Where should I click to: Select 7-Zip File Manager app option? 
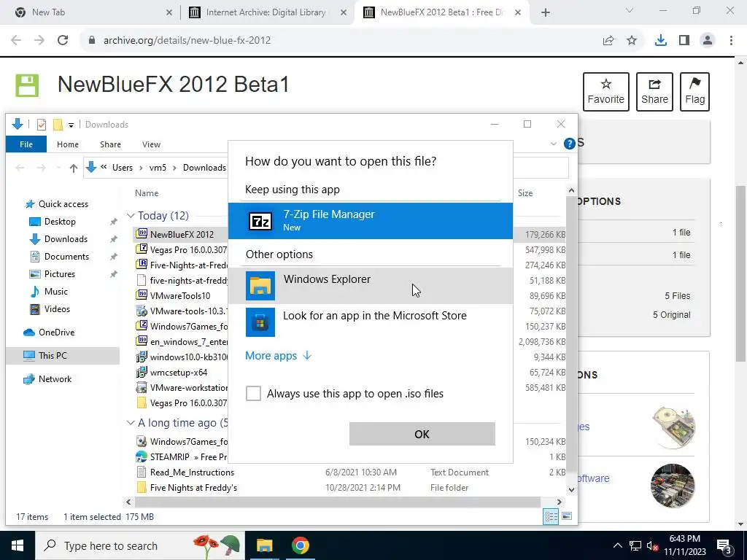370,221
